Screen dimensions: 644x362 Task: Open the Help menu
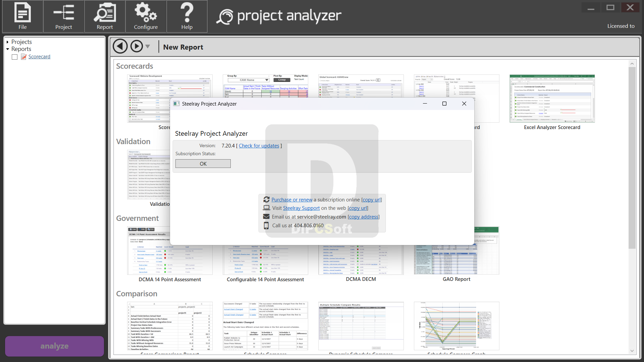187,16
